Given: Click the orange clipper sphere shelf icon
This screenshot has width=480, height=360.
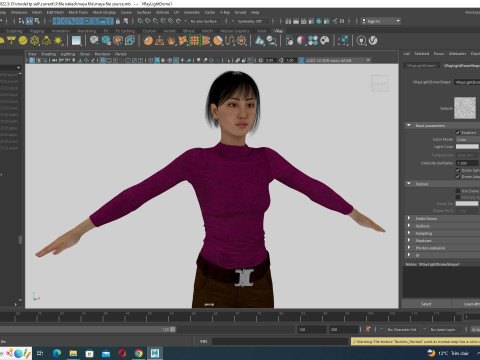Looking at the screenshot, I should coord(218,41).
